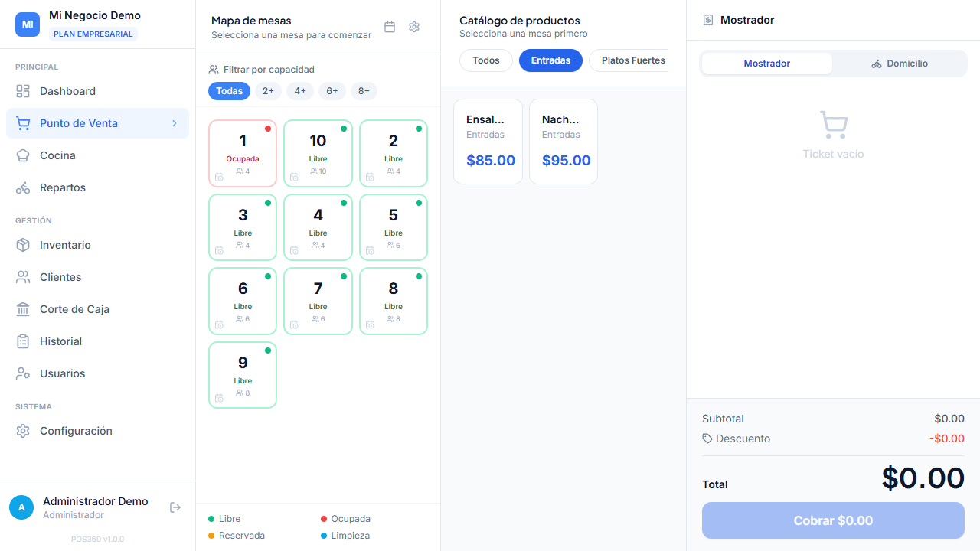Screen dimensions: 980x551
Task: Filter tables by 8+ capacity
Action: [364, 91]
